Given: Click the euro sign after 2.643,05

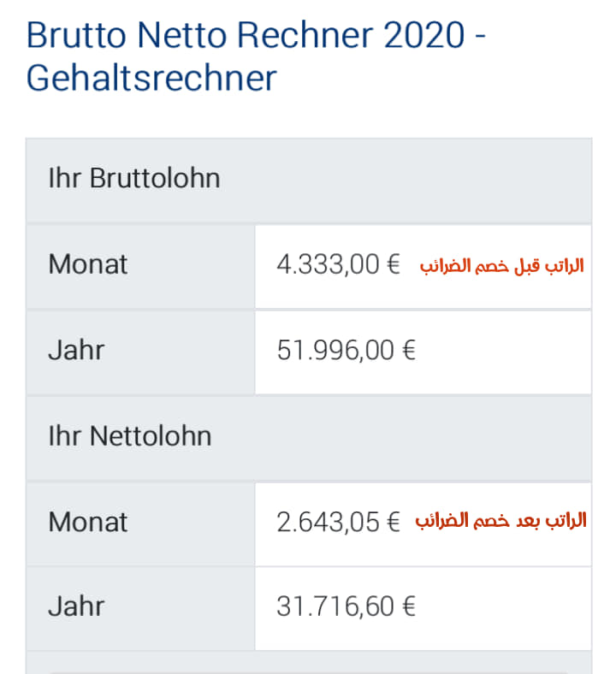Looking at the screenshot, I should pos(394,522).
